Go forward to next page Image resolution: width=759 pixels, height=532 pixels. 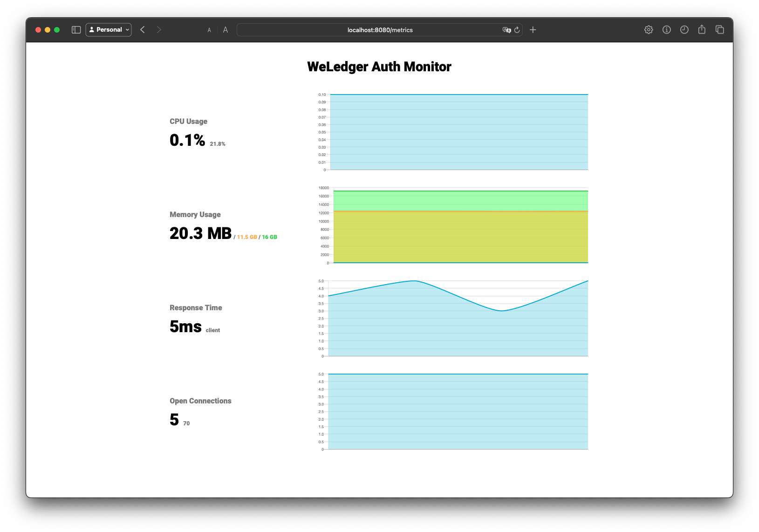click(x=159, y=30)
